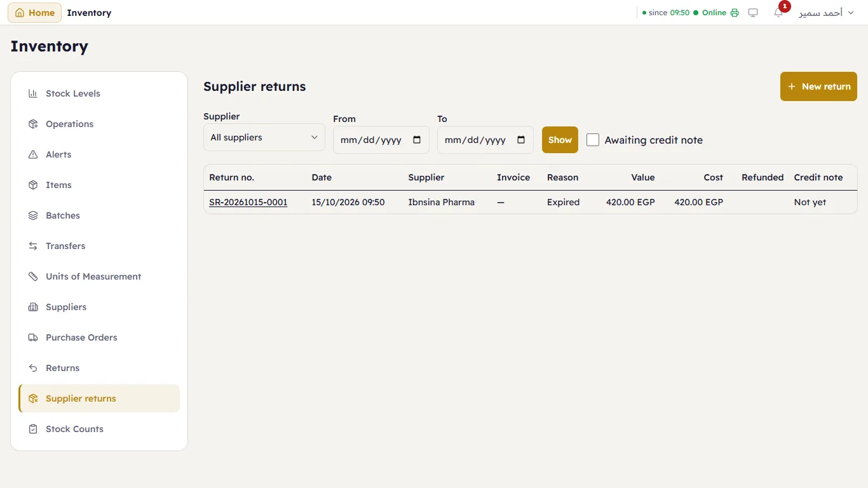Open Stock Counts in the sidebar
Viewport: 868px width, 488px height.
tap(99, 429)
